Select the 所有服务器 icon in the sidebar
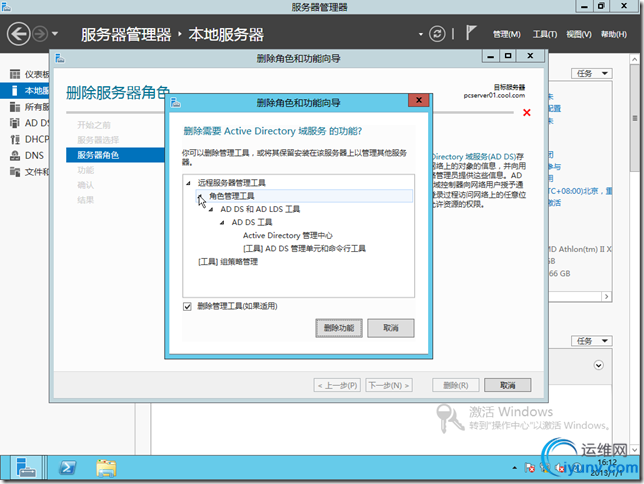 pyautogui.click(x=15, y=107)
